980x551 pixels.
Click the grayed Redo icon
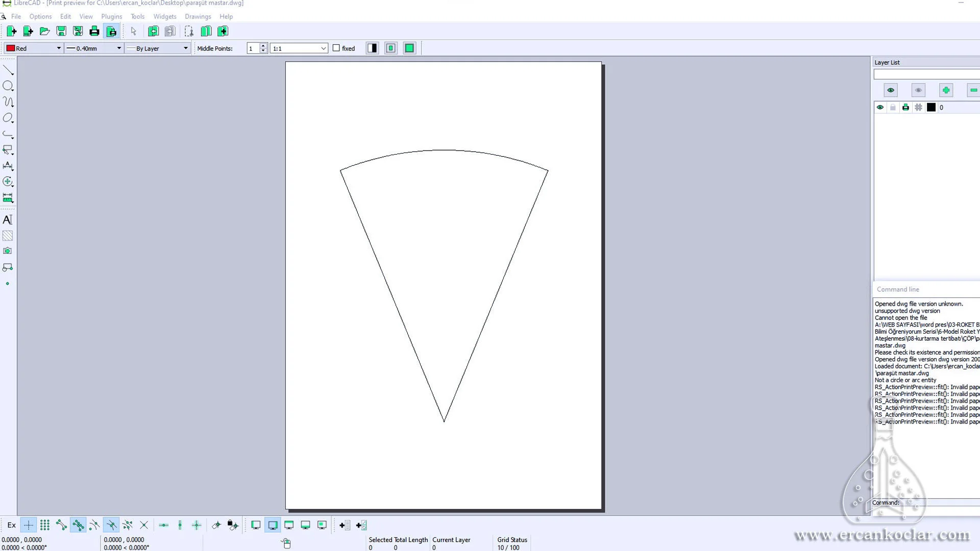click(x=170, y=32)
